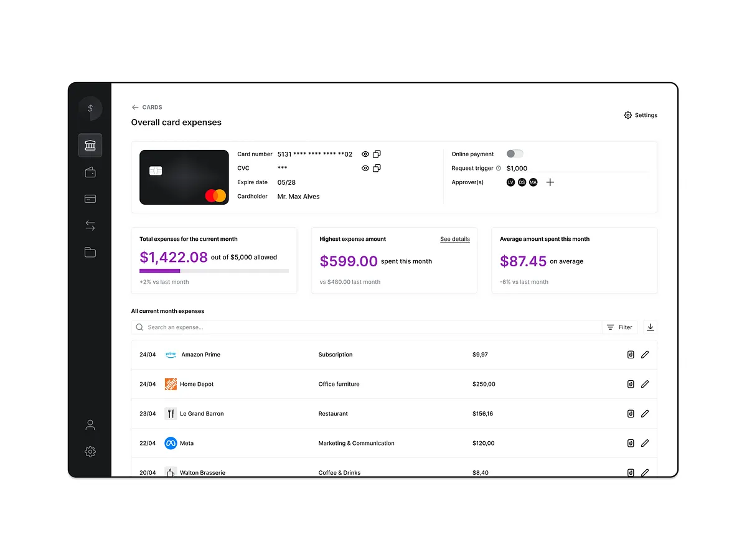Screen dimensions: 747x560
Task: Click the $599.00 highest expense figure
Action: 349,261
